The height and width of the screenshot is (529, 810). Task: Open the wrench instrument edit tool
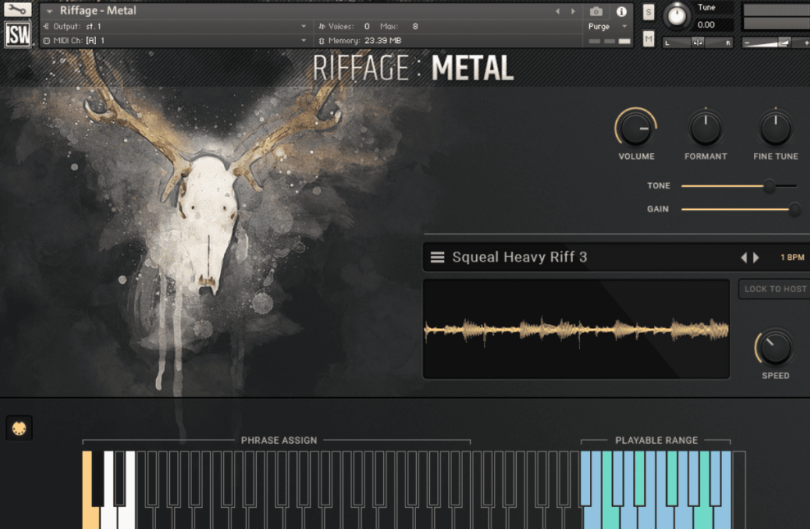pos(17,9)
